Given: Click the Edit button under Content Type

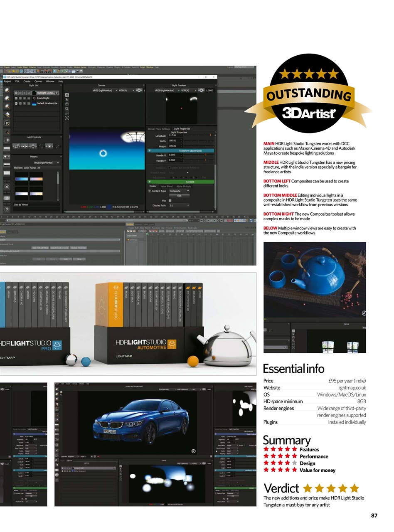Looking at the screenshot, I should click(x=179, y=195).
